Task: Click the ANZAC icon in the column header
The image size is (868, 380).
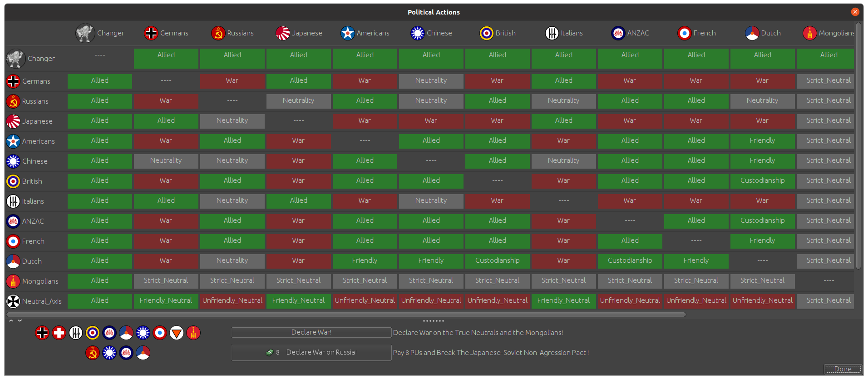Action: [618, 33]
